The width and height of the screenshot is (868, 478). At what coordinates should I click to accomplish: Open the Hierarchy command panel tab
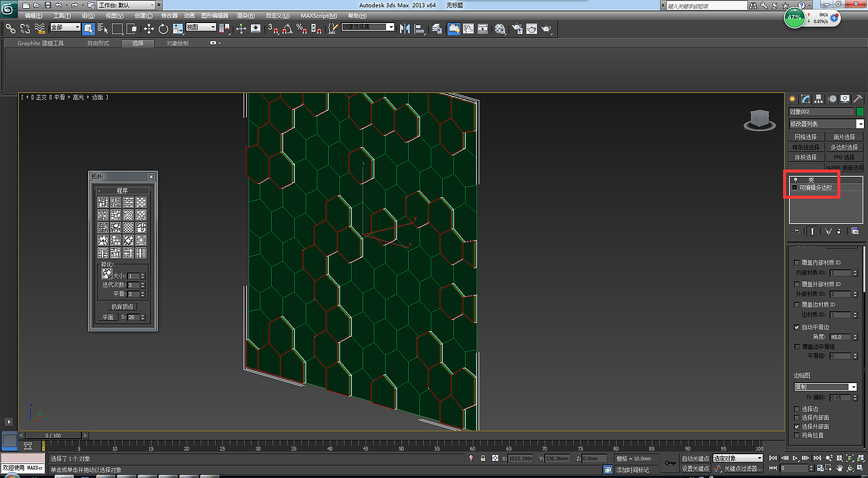pyautogui.click(x=818, y=99)
